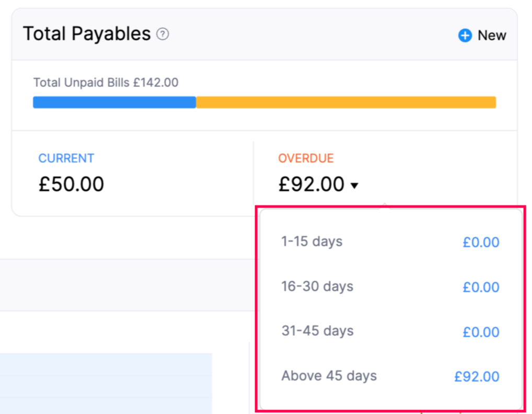Screen dimensions: 532x414
Task: Click the £0.00 link for 1-15 days
Action: tap(481, 242)
